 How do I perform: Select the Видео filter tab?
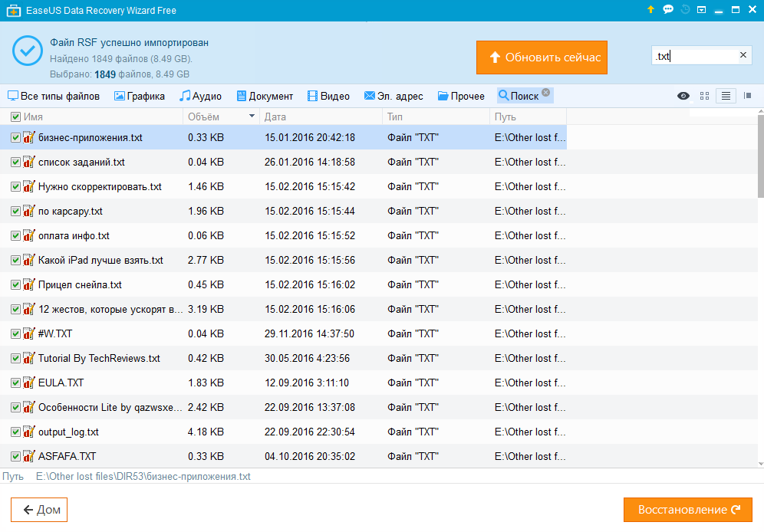point(328,97)
